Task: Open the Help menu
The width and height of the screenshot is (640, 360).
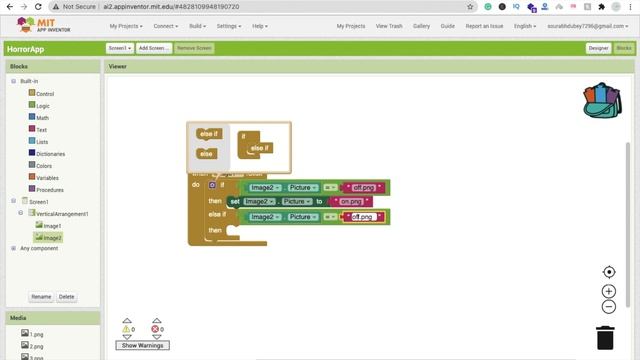Action: [260, 26]
